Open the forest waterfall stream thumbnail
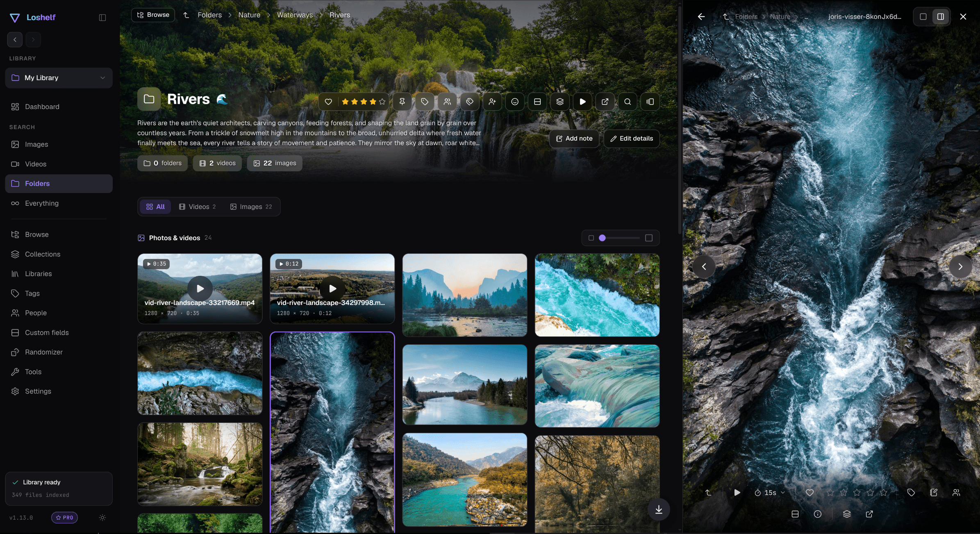 (x=200, y=464)
